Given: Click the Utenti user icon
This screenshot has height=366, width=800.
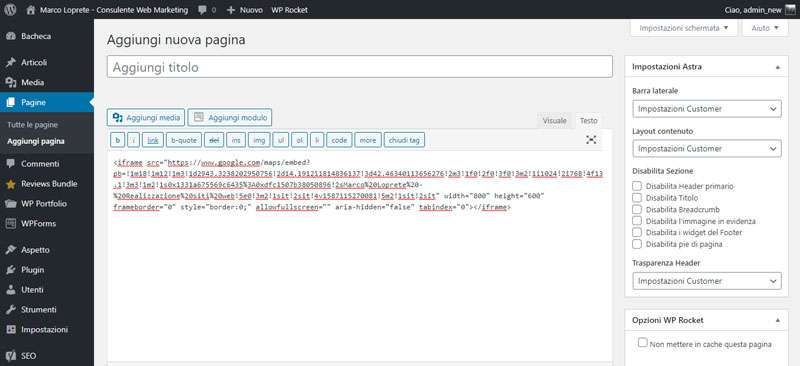Looking at the screenshot, I should (x=11, y=289).
